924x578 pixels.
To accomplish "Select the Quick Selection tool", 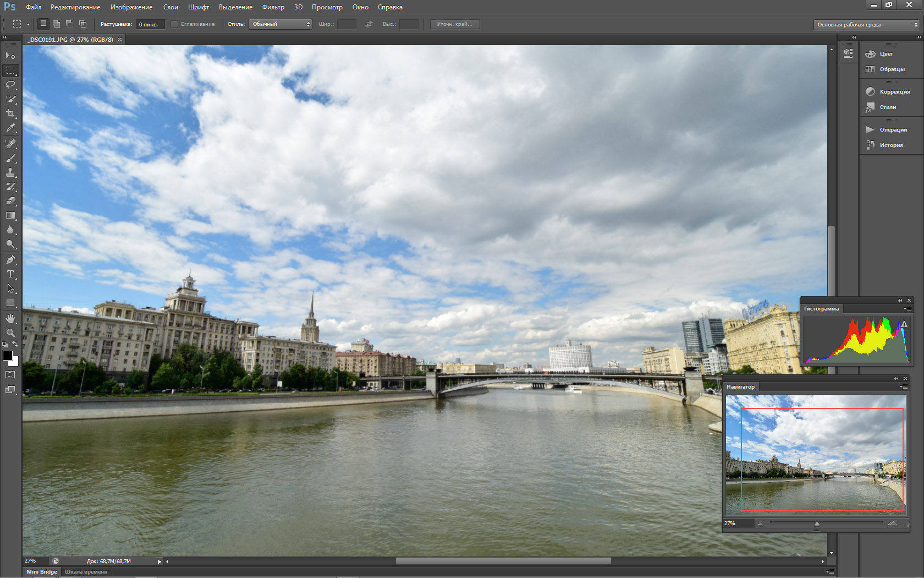I will coord(10,99).
